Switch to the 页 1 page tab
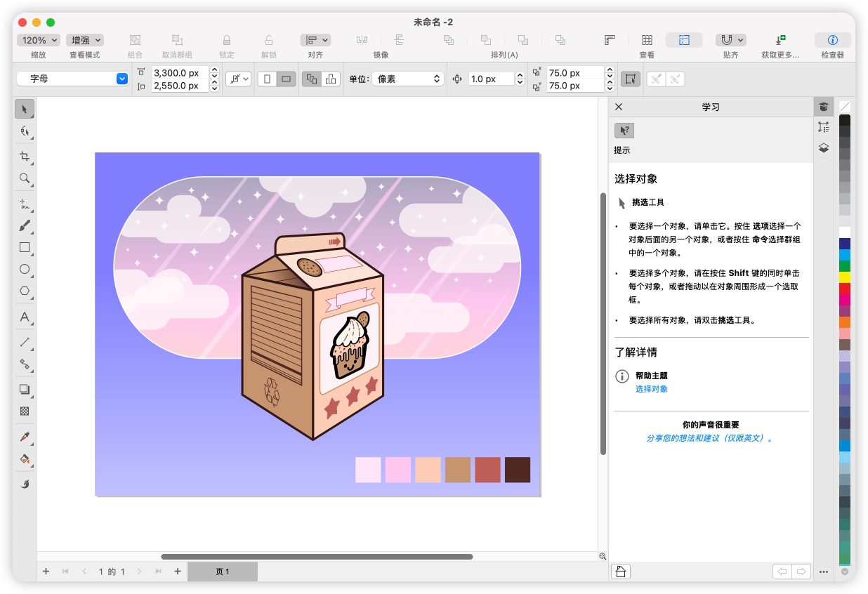This screenshot has width=868, height=594. tap(222, 572)
